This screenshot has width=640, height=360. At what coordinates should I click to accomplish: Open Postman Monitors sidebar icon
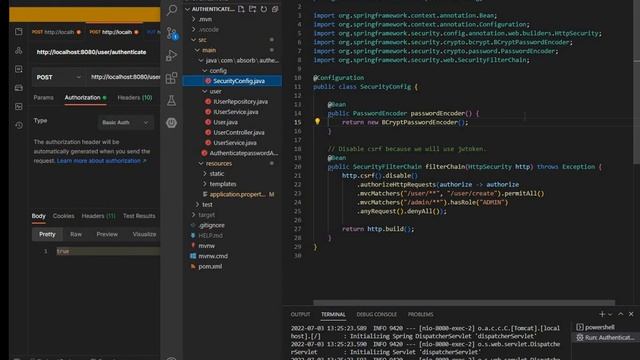(19, 107)
